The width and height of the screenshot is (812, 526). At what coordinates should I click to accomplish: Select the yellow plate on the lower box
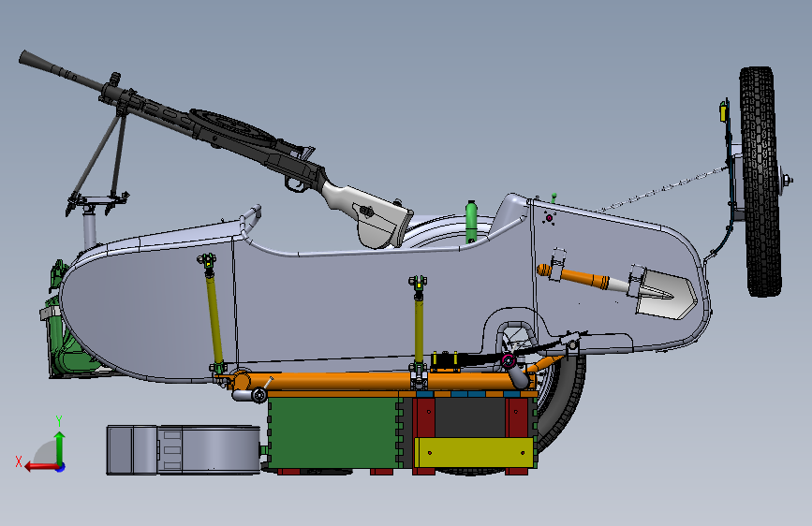coord(474,454)
